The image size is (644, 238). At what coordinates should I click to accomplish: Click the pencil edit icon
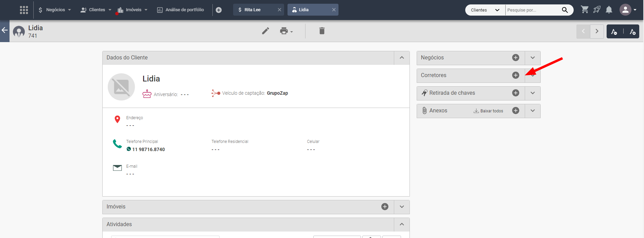pyautogui.click(x=265, y=31)
